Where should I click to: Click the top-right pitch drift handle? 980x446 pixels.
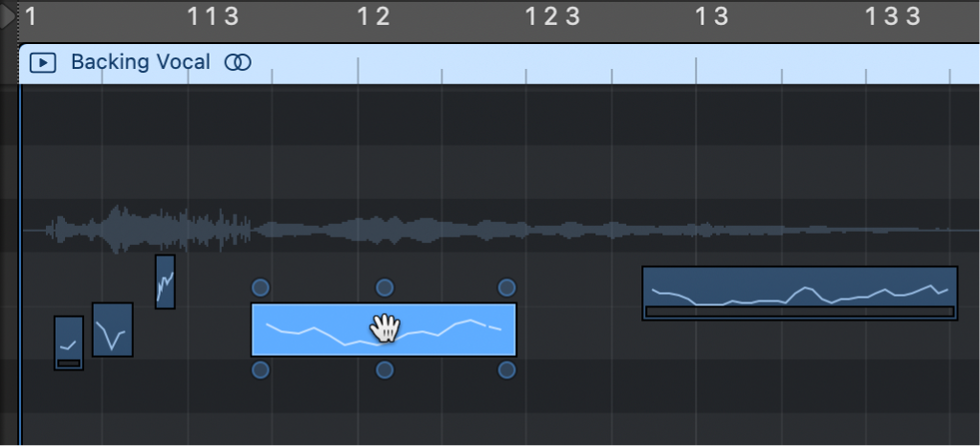(507, 287)
